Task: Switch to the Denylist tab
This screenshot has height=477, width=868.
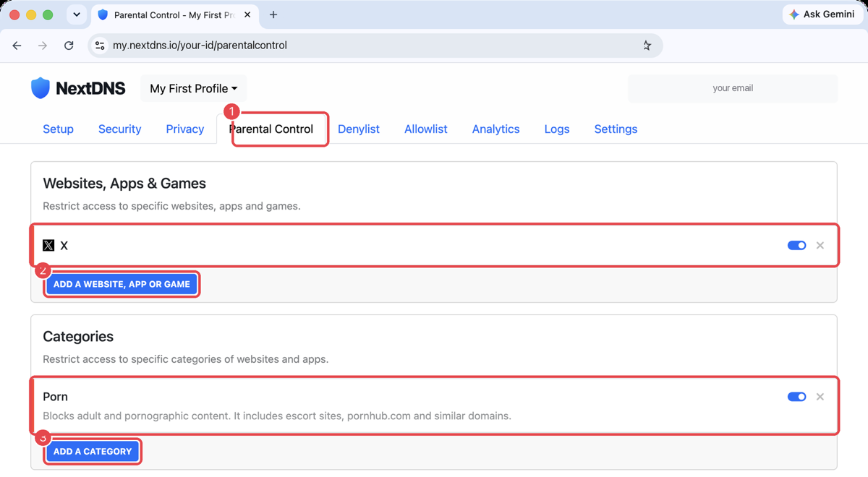Action: coord(359,129)
